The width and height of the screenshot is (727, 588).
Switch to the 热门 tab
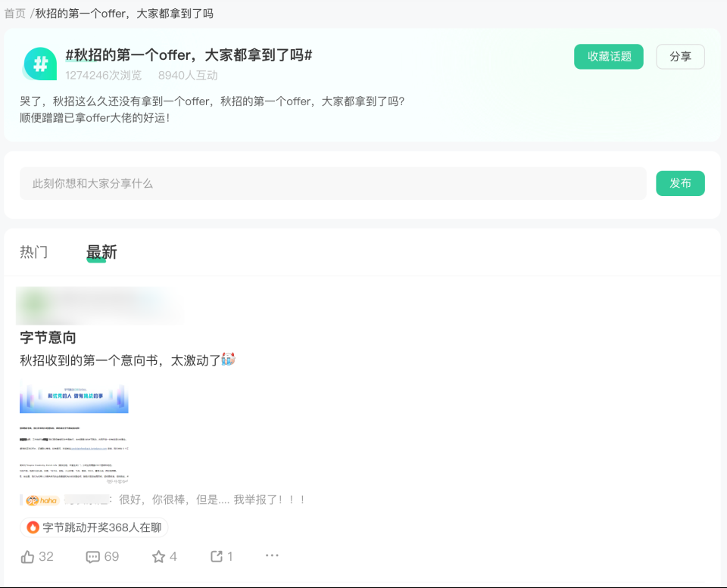33,252
